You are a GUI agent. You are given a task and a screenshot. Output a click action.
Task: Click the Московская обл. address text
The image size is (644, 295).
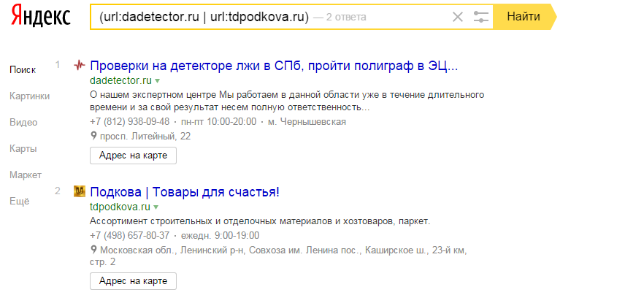point(278,256)
